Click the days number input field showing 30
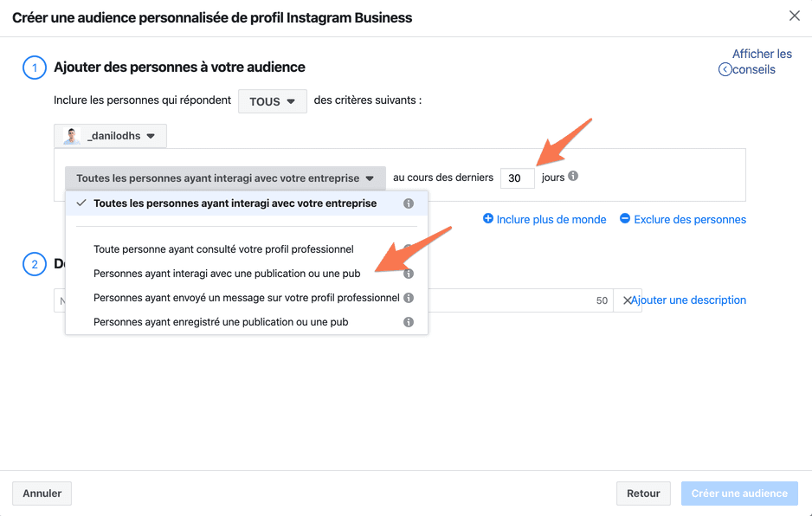Screen dimensions: 812x516 tap(518, 178)
